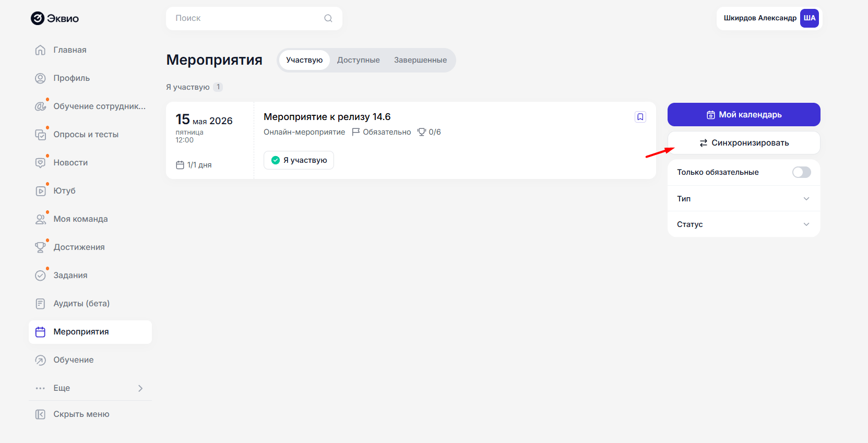
Task: Click the team icon beside Моя команда
Action: [x=40, y=219]
